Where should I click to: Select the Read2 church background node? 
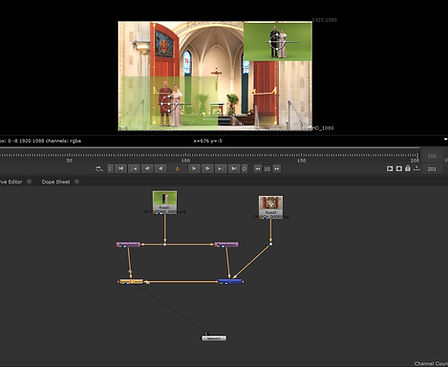click(x=271, y=207)
